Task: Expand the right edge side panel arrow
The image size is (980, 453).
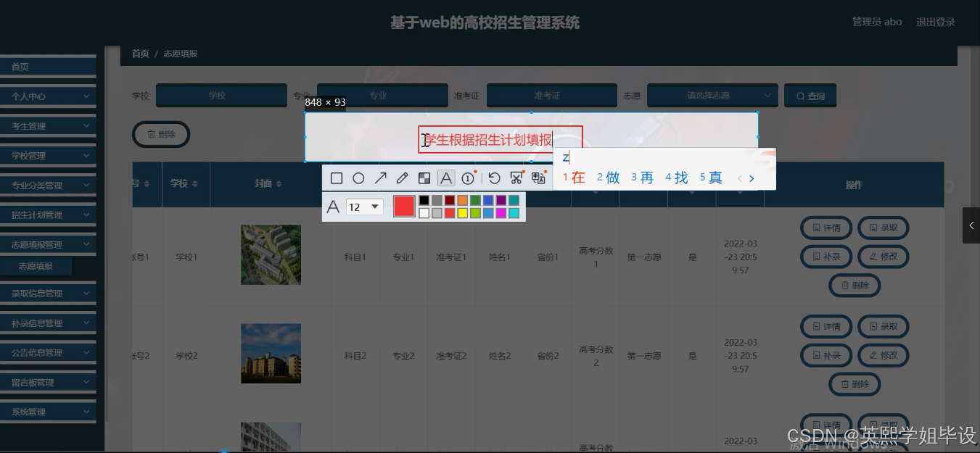Action: tap(971, 226)
